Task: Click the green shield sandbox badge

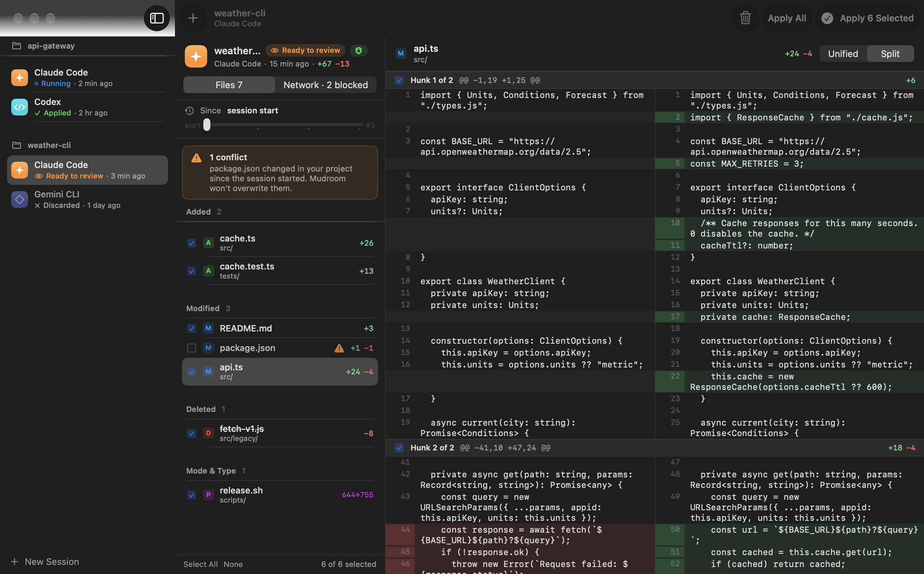Action: pyautogui.click(x=358, y=50)
